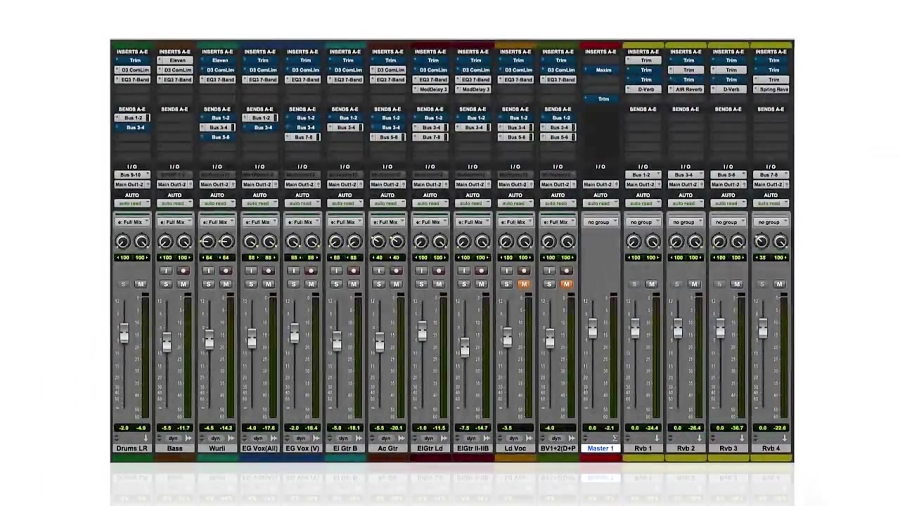Mute the Wurli track
This screenshot has width=900, height=506.
point(226,284)
